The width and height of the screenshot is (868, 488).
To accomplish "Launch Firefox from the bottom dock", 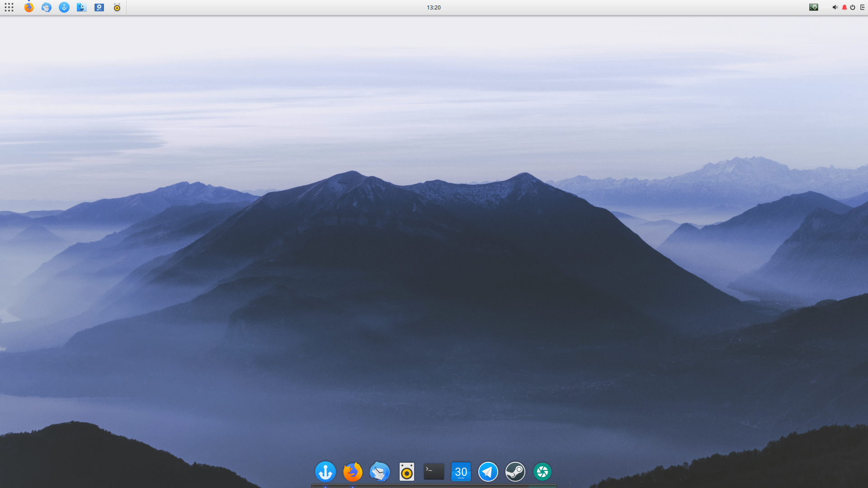I will point(353,472).
